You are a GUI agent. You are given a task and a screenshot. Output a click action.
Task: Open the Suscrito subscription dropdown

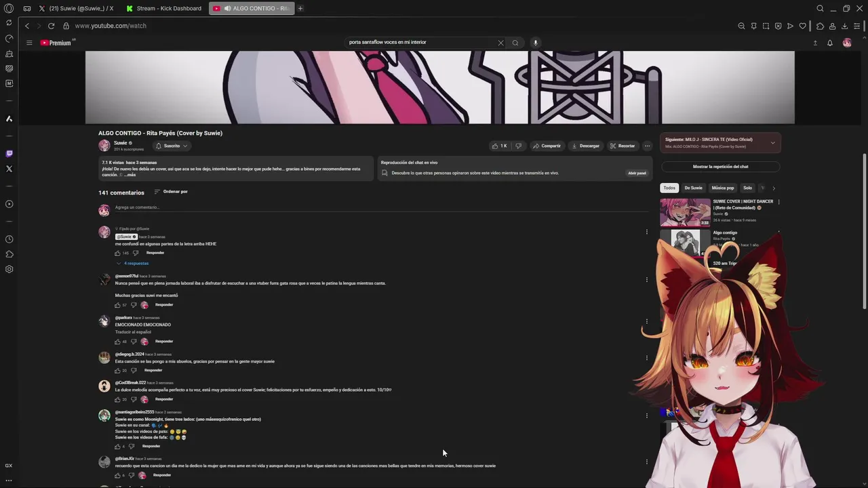click(x=172, y=146)
